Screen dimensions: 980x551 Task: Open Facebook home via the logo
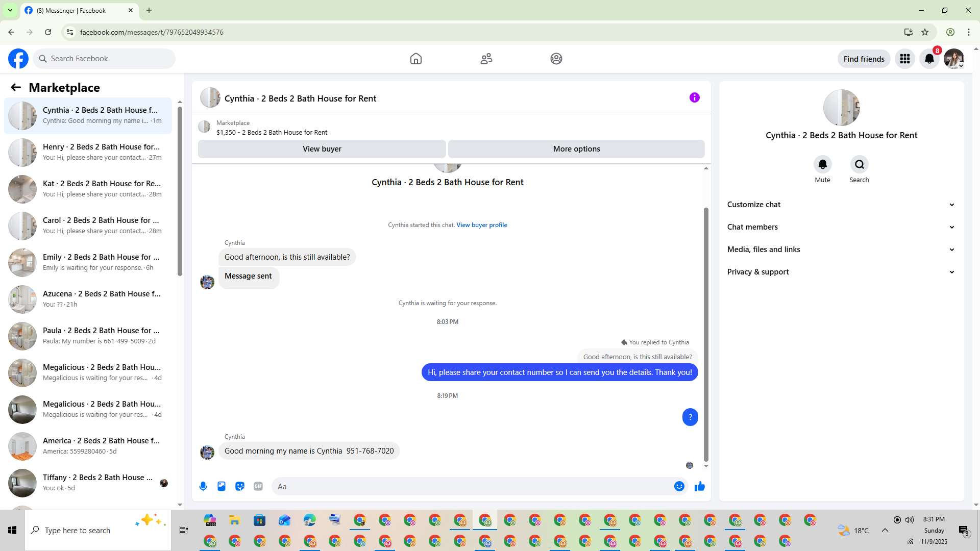pyautogui.click(x=18, y=59)
